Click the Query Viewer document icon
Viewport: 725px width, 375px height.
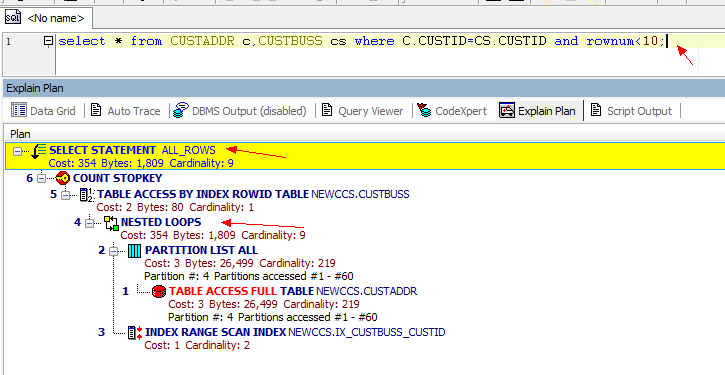pyautogui.click(x=327, y=110)
